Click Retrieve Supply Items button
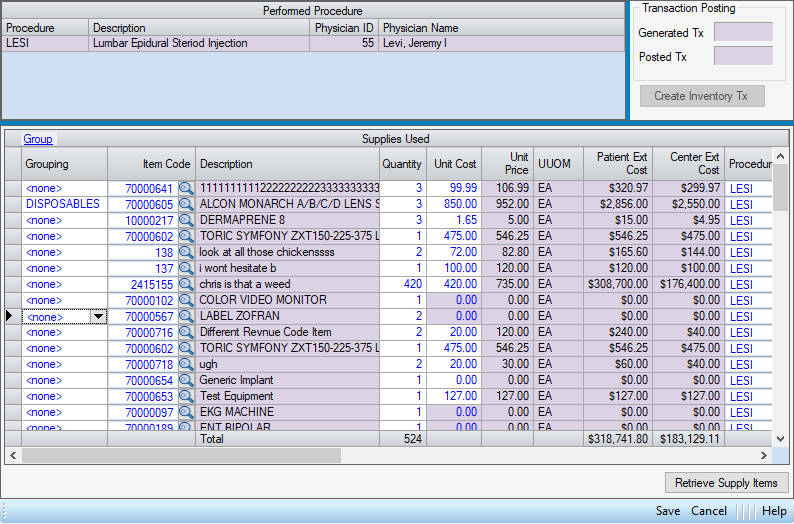The height and width of the screenshot is (524, 794). click(x=726, y=483)
